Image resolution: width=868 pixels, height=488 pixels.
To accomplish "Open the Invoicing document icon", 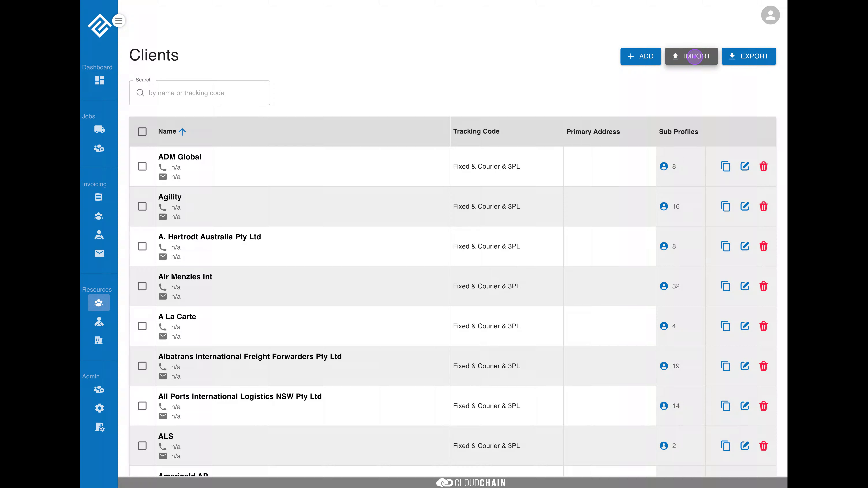I will pos(99,197).
